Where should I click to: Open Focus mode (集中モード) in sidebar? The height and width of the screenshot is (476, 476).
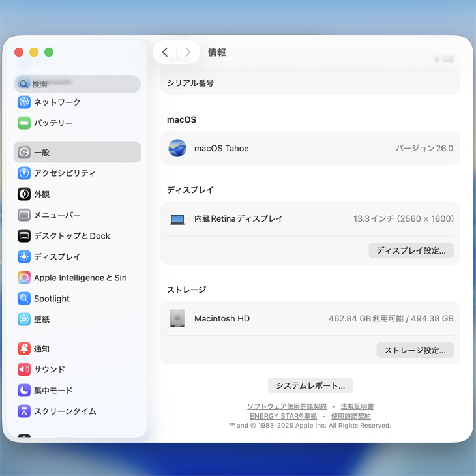point(53,391)
